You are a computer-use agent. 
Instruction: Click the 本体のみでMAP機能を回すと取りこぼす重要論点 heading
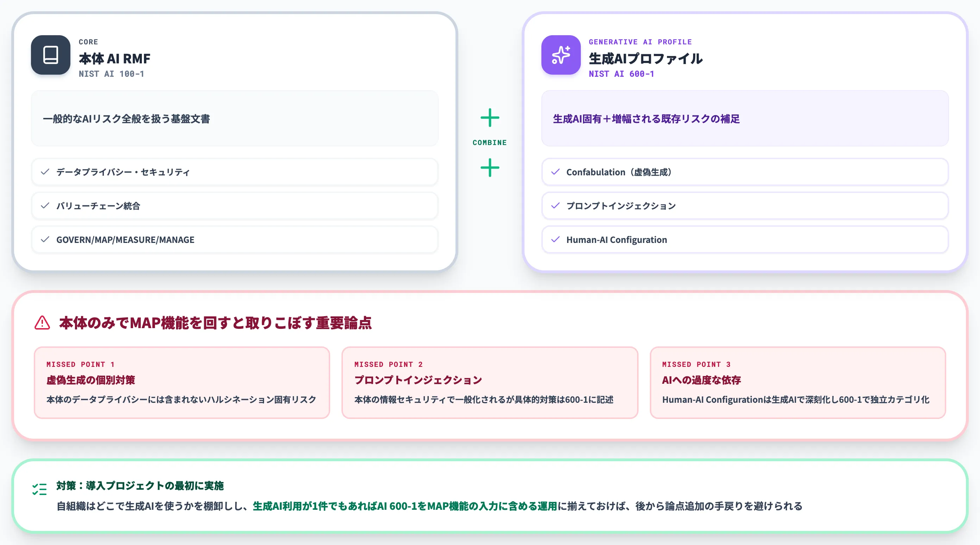tap(215, 323)
